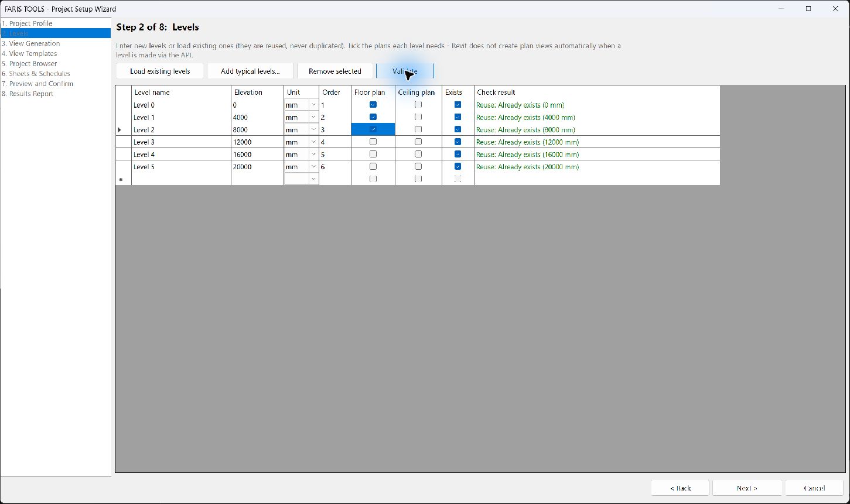Untick Floor plan for Level 0
The height and width of the screenshot is (504, 850).
click(x=373, y=105)
